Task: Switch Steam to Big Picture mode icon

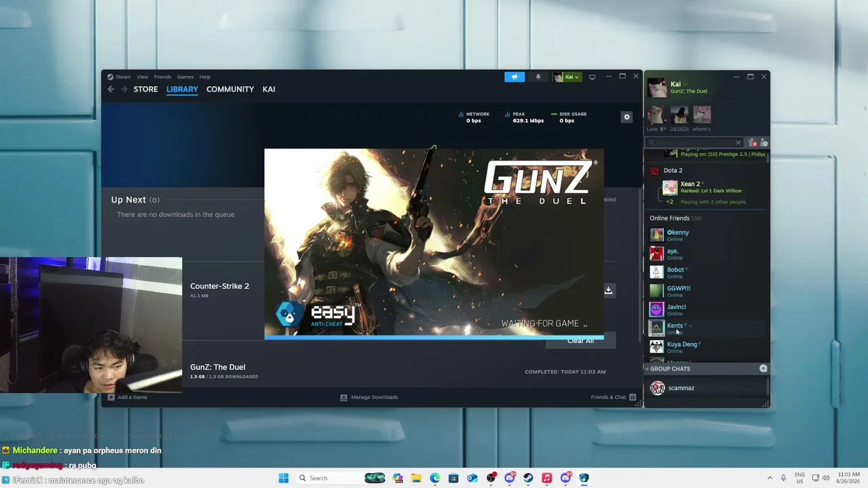Action: coord(592,77)
